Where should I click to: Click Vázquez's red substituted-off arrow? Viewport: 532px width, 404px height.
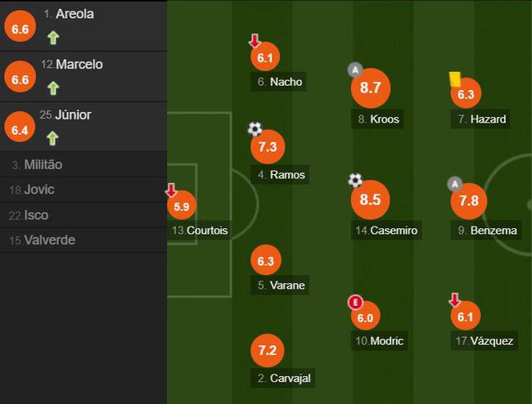coord(454,300)
